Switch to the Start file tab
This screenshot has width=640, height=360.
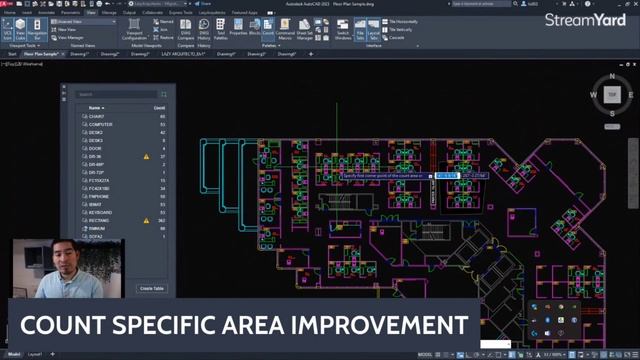(12, 54)
